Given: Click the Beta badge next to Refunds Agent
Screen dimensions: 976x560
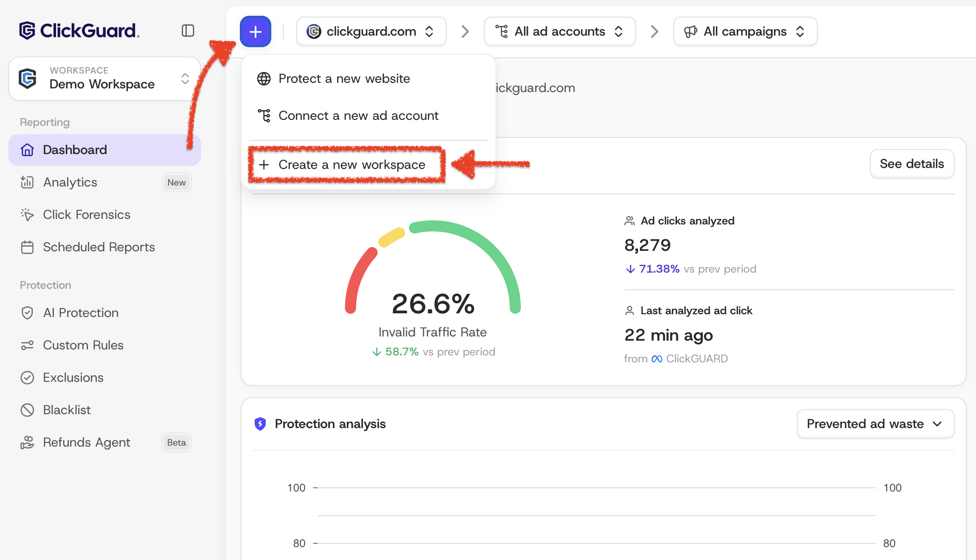Looking at the screenshot, I should click(x=176, y=442).
